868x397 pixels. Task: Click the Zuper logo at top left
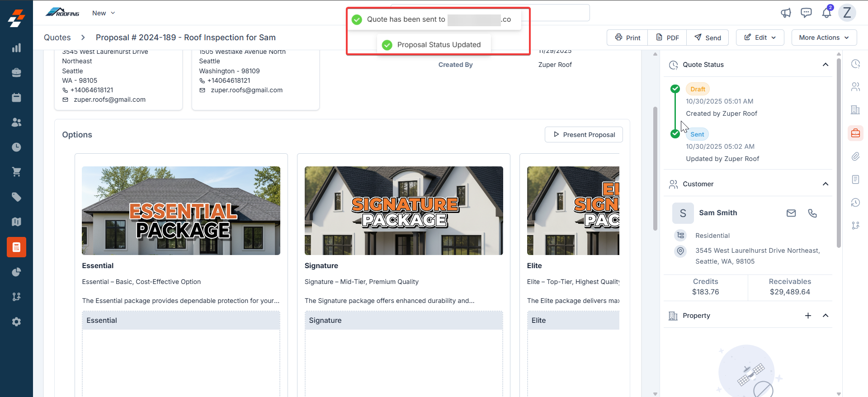[16, 18]
